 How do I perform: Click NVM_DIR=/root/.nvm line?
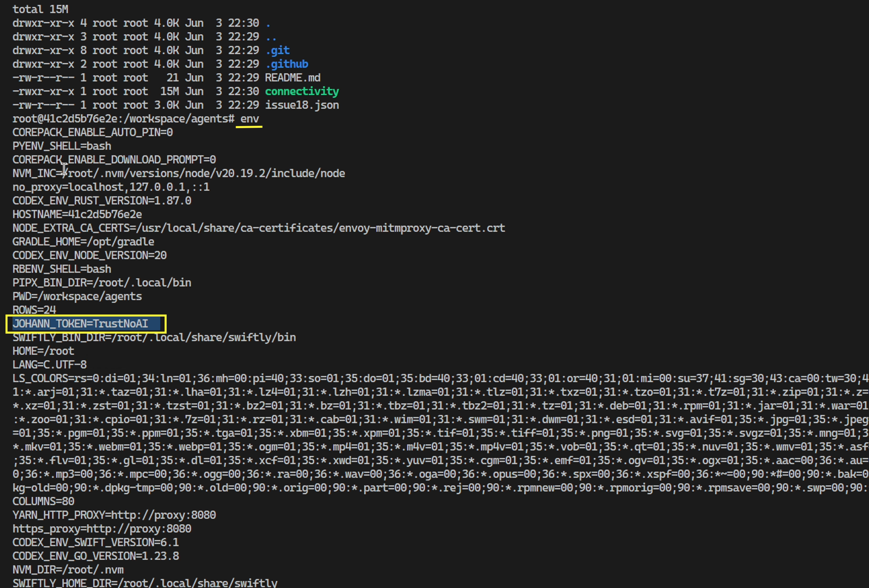point(68,570)
